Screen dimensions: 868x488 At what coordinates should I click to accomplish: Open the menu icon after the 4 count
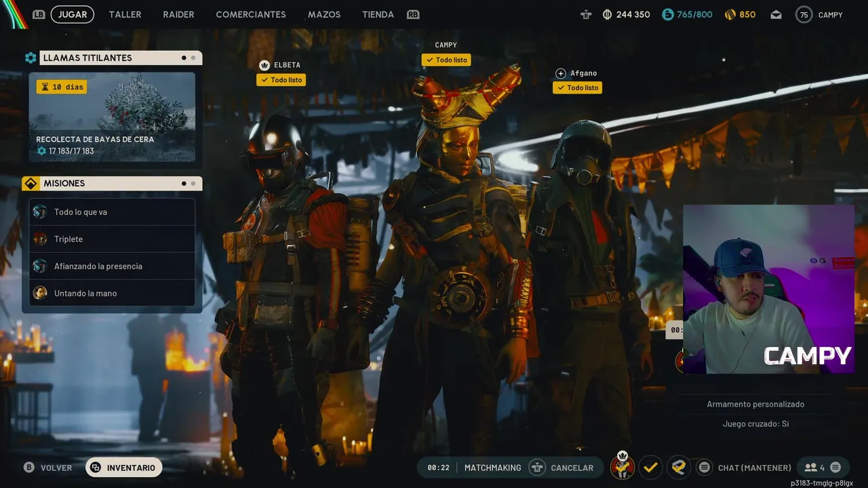[x=835, y=467]
